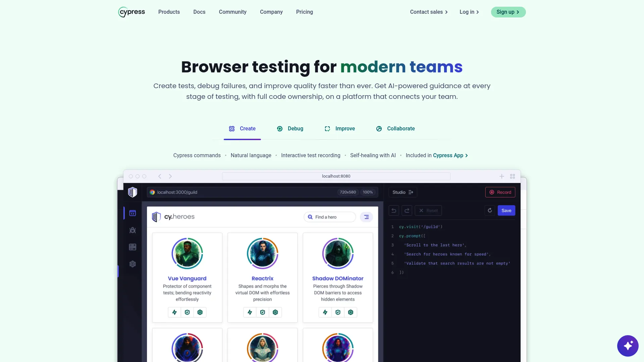Image resolution: width=644 pixels, height=362 pixels.
Task: Open the cy.heroes hamburger menu
Action: 367,217
